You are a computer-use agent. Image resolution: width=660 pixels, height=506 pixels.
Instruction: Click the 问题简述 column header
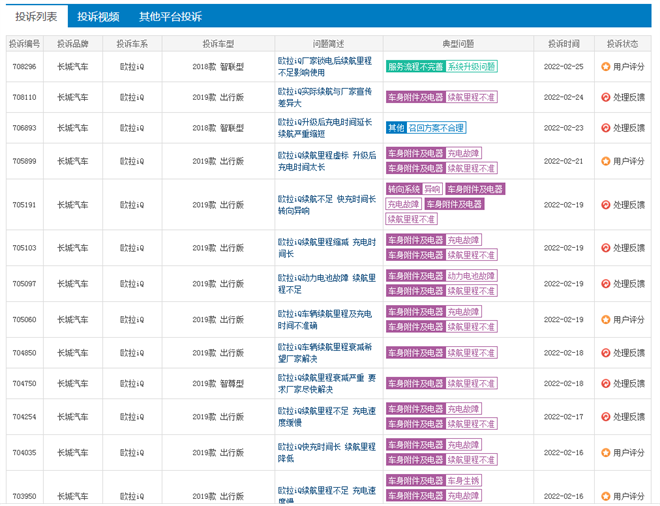point(329,44)
